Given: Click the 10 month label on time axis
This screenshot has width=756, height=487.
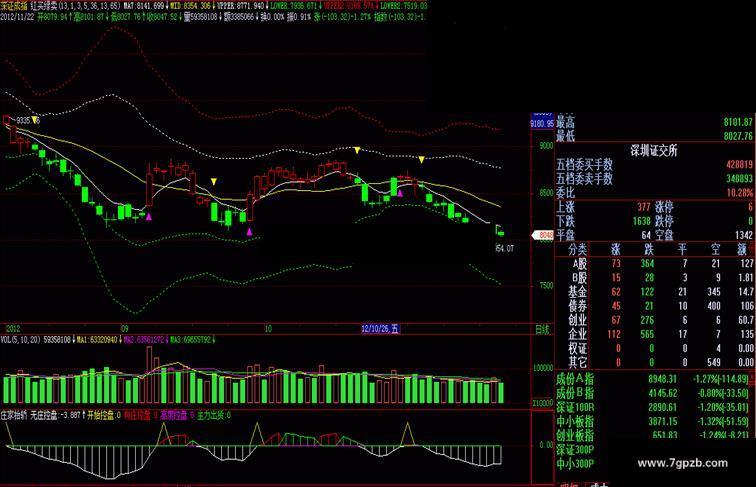Looking at the screenshot, I should coord(268,329).
